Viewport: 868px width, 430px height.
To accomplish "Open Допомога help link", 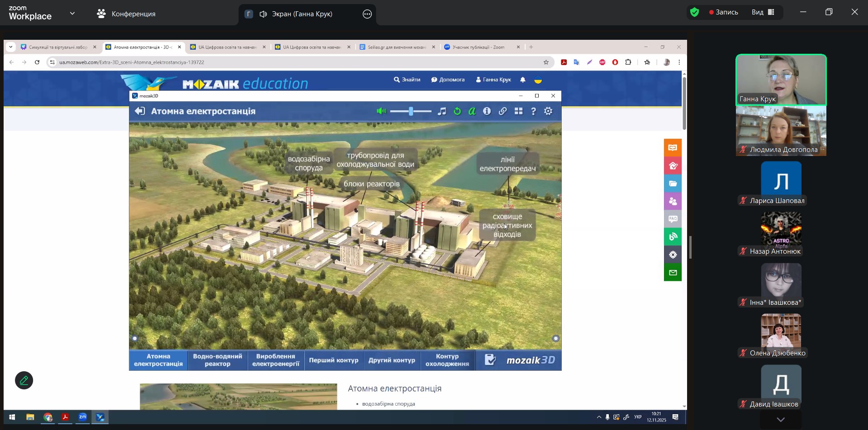I will 448,80.
